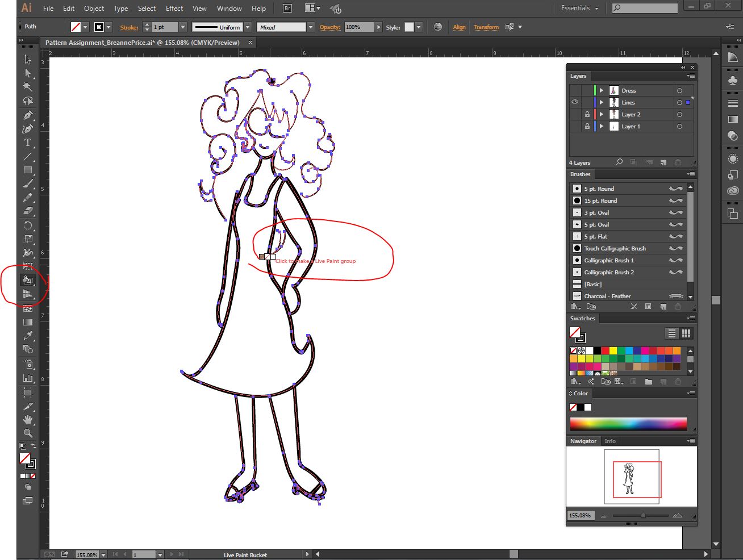Select the Hand tool
The width and height of the screenshot is (743, 560).
[x=27, y=419]
